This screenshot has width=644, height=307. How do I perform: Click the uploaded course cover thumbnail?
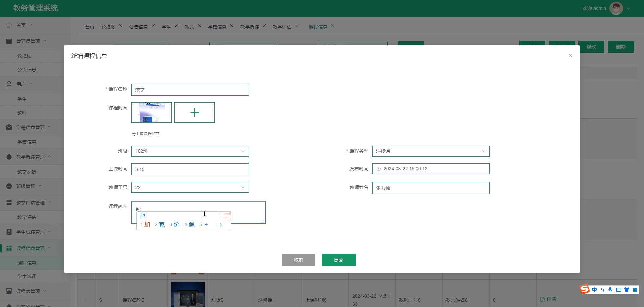coord(152,113)
